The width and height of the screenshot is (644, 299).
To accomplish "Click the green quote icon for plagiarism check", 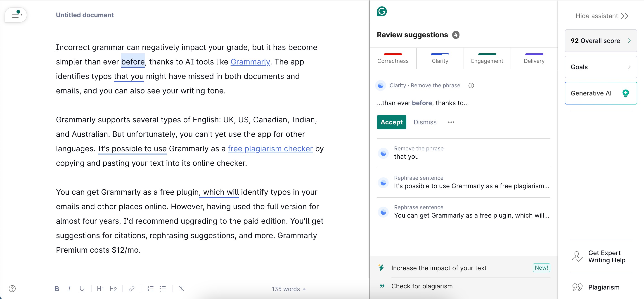I will [382, 286].
